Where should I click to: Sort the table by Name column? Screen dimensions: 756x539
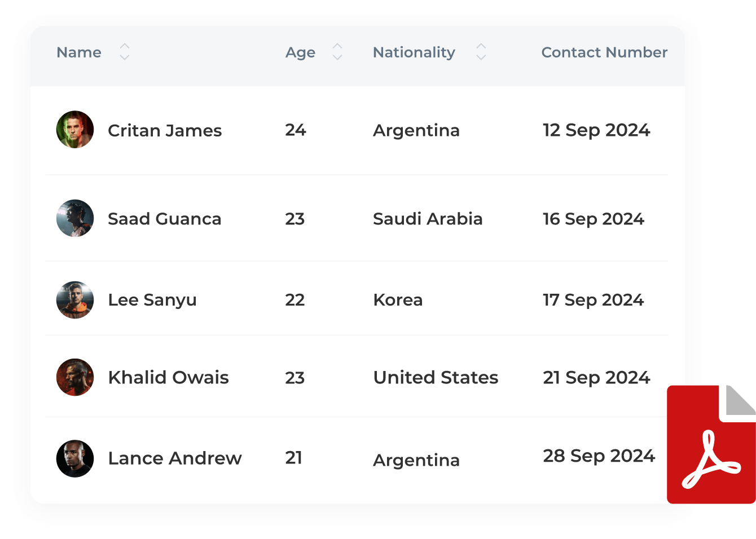click(125, 52)
